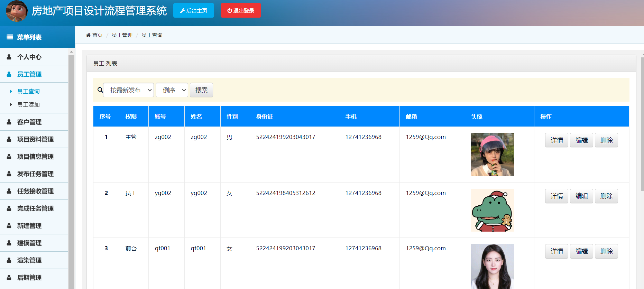Expand 发布任务管理 menu

pyautogui.click(x=34, y=174)
